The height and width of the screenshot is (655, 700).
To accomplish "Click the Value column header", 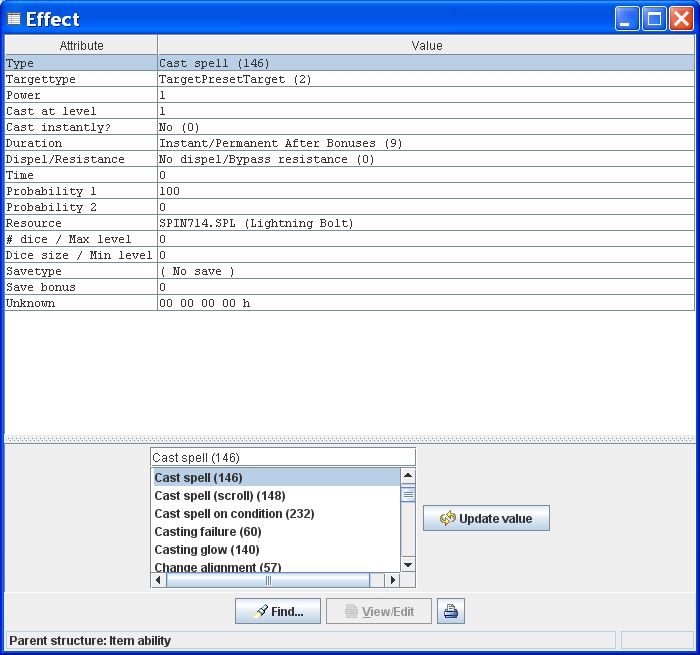I will coord(426,45).
